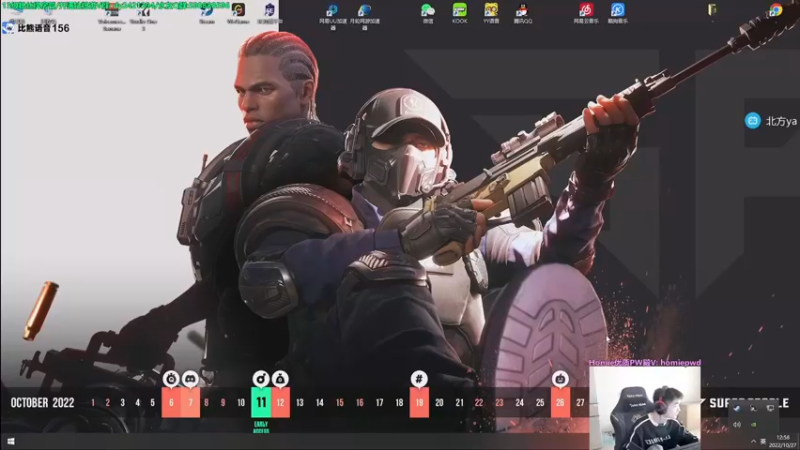Viewport: 800px width, 450px height.
Task: Switch the 英 input method indicator
Action: point(763,441)
